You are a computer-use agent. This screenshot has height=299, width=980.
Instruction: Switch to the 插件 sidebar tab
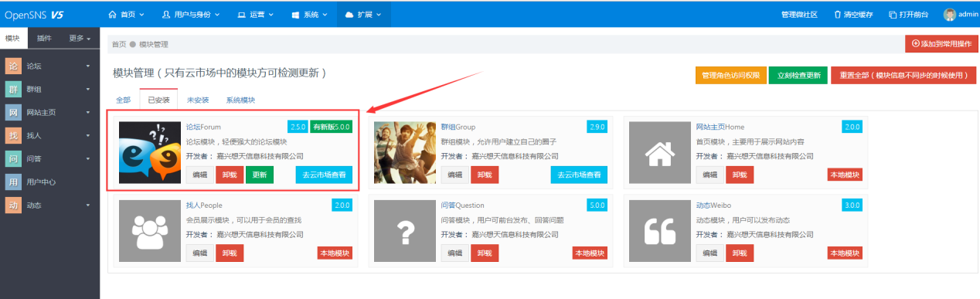point(45,38)
